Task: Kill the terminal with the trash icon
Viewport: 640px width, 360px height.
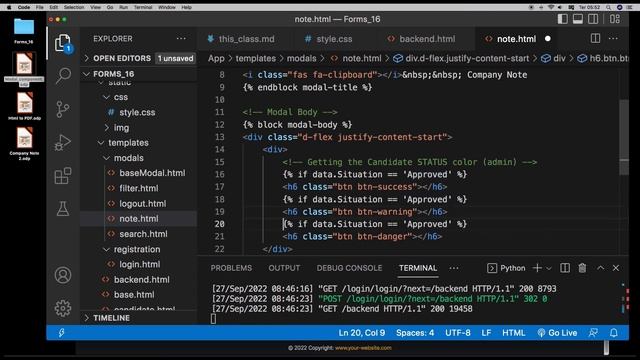Action: point(582,268)
